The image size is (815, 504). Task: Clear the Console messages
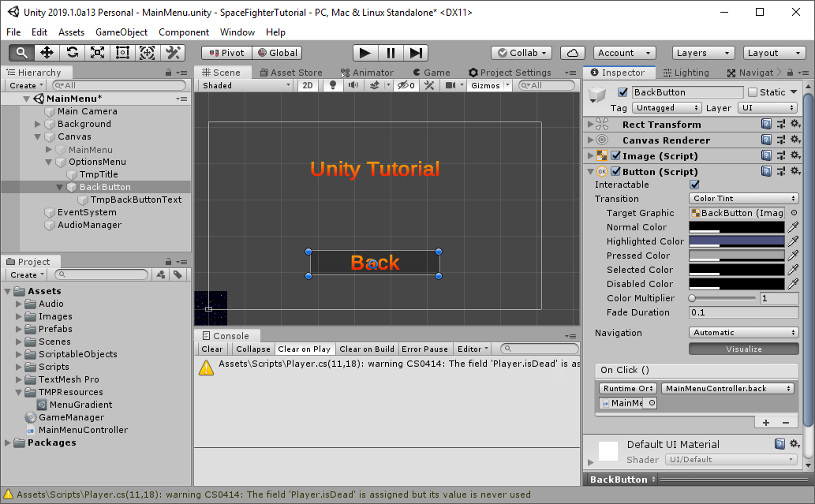tap(211, 349)
